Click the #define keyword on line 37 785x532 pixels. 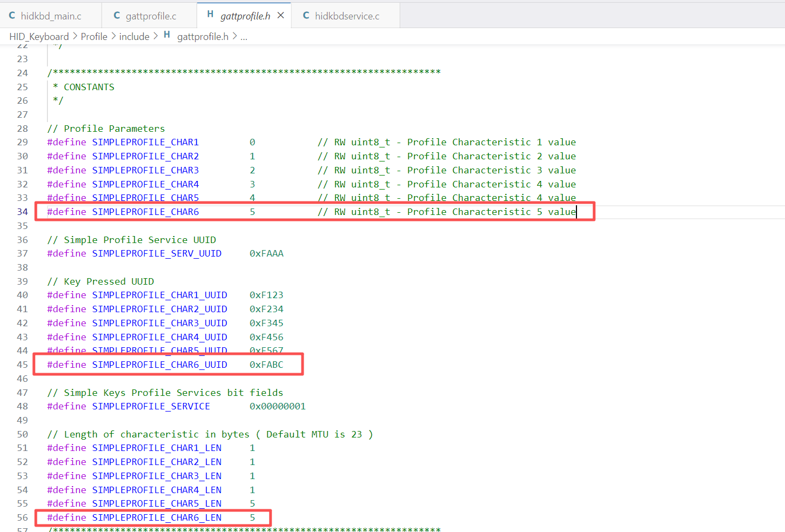(66, 253)
